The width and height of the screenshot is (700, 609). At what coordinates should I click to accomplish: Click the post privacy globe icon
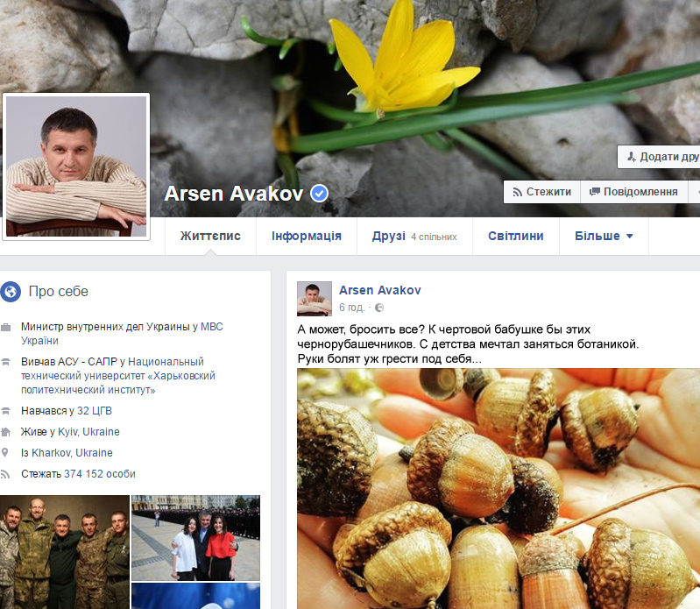379,308
